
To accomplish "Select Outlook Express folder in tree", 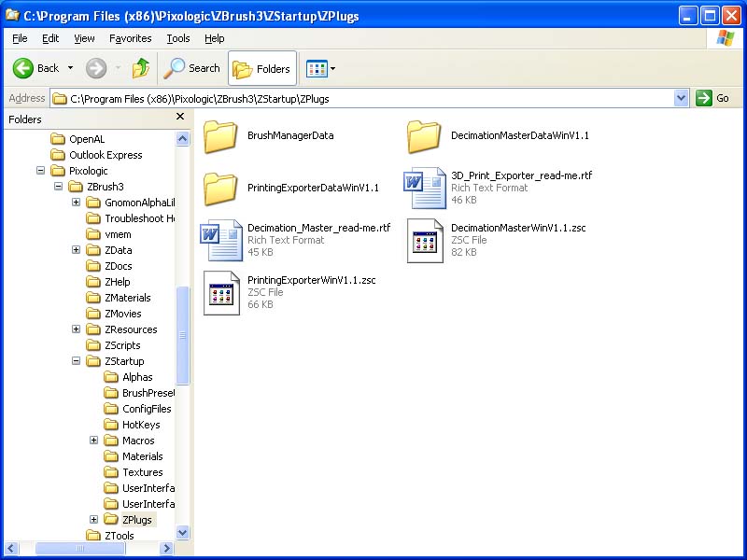I will click(97, 155).
